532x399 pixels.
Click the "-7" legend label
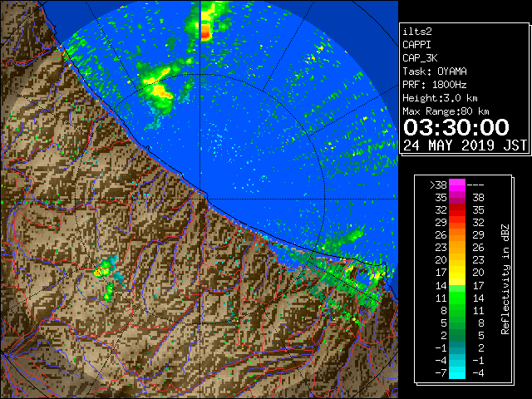(441, 373)
